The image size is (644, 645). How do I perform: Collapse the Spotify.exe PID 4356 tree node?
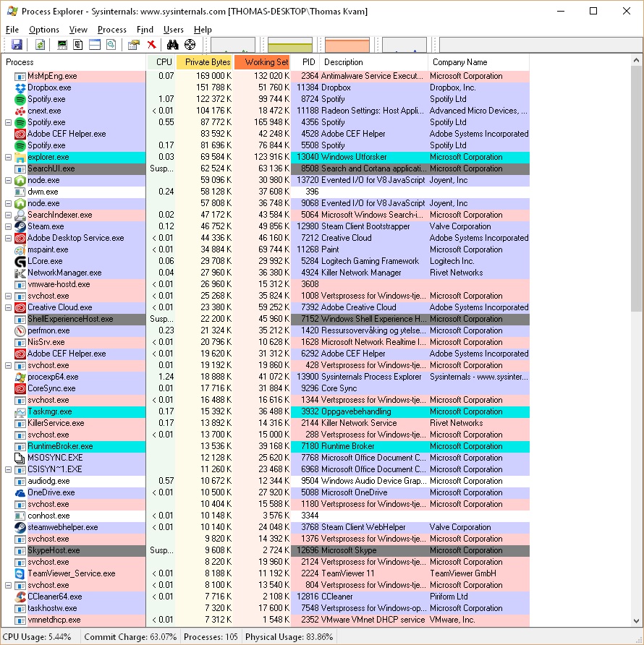coord(8,122)
